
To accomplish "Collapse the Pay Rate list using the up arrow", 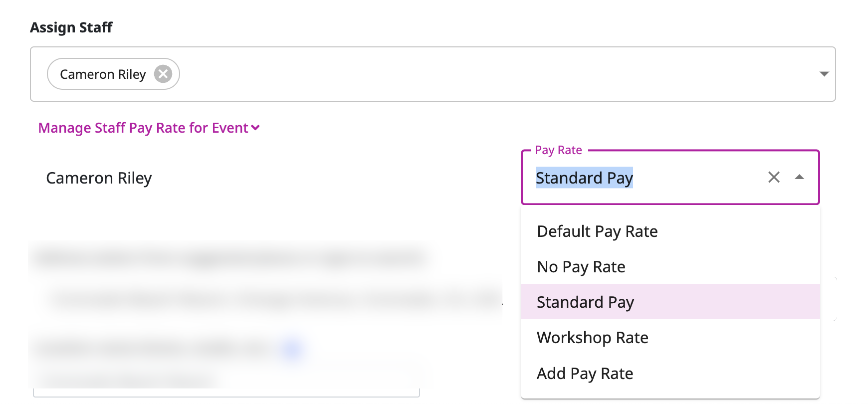I will point(799,178).
